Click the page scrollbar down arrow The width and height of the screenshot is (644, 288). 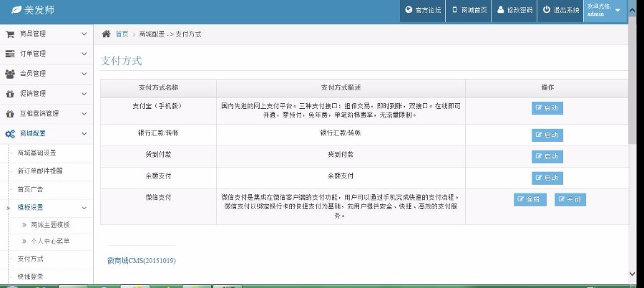pyautogui.click(x=632, y=274)
